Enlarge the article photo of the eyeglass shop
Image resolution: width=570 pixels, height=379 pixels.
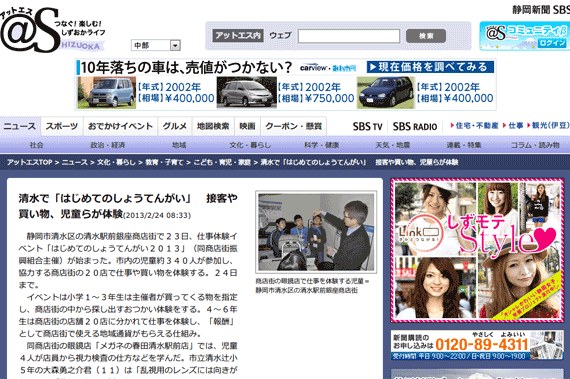316,232
